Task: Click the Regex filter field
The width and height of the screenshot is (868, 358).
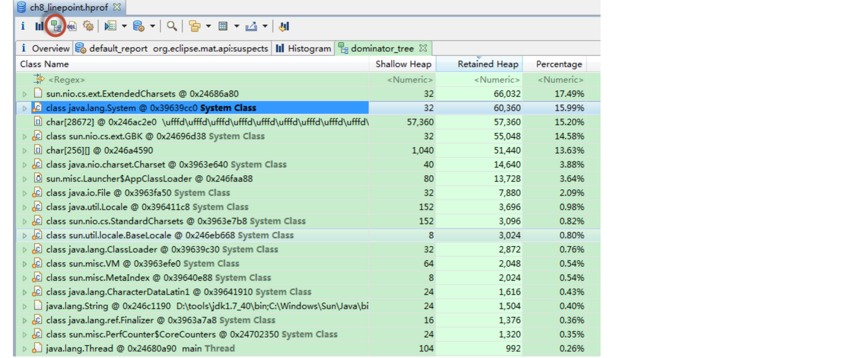Action: (192, 80)
